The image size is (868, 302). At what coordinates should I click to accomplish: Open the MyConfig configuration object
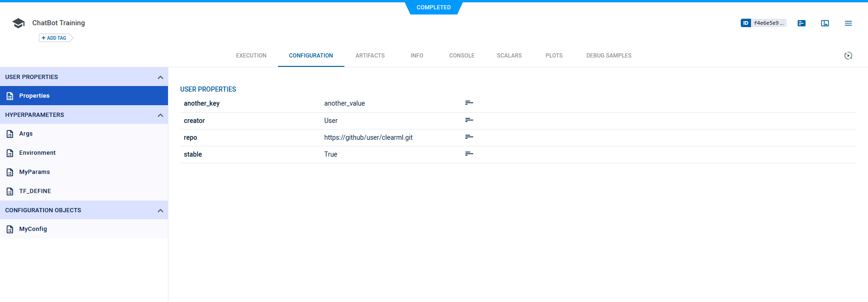33,229
